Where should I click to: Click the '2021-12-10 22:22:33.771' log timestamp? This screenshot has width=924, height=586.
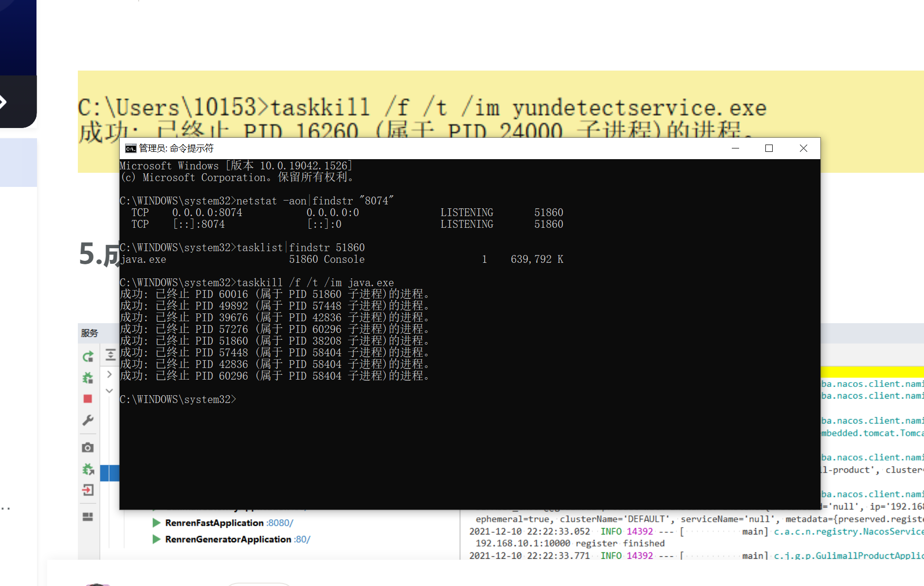point(529,555)
